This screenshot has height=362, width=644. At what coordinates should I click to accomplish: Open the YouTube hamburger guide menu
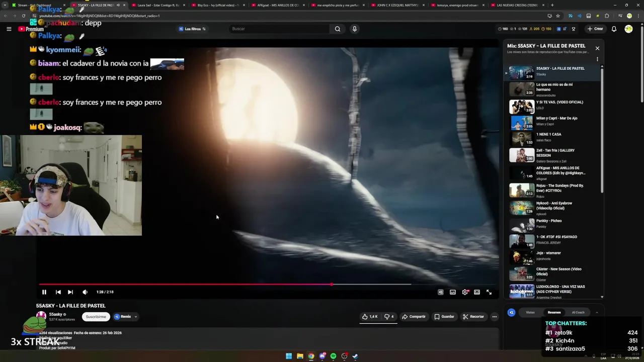click(x=9, y=29)
